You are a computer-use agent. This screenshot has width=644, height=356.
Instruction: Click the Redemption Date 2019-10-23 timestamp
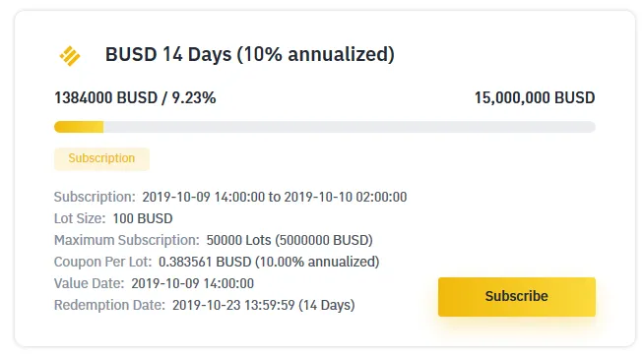263,305
